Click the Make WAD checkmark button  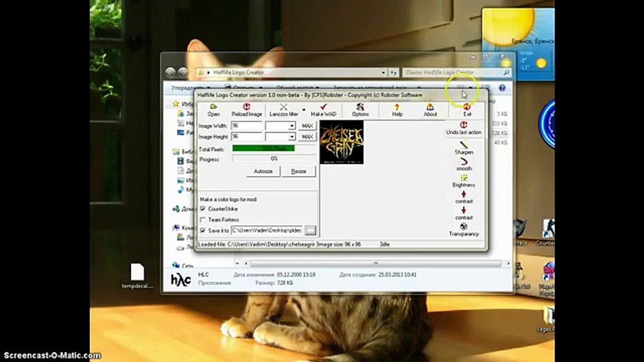pos(324,110)
